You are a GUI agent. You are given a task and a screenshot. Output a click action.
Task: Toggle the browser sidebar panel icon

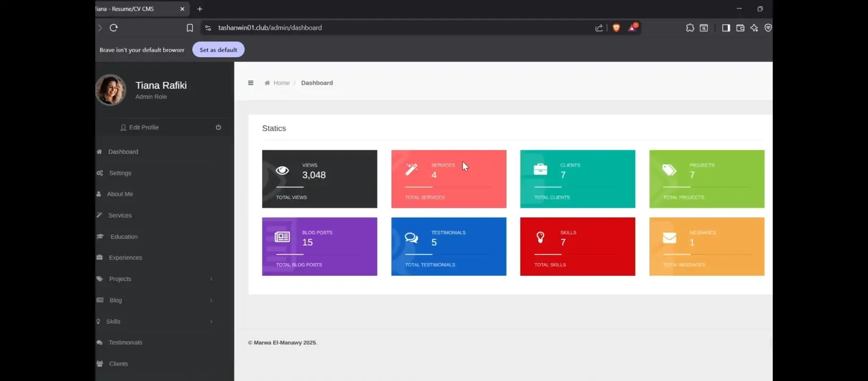[726, 28]
